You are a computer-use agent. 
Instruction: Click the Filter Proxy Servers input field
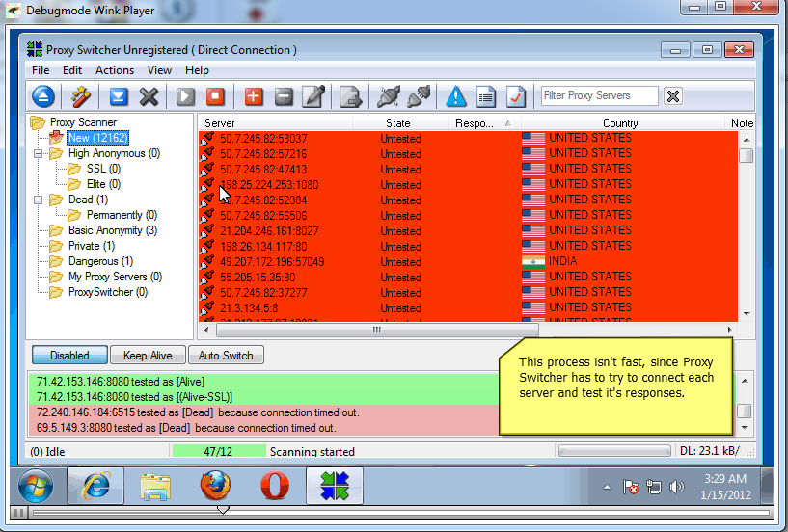(600, 95)
